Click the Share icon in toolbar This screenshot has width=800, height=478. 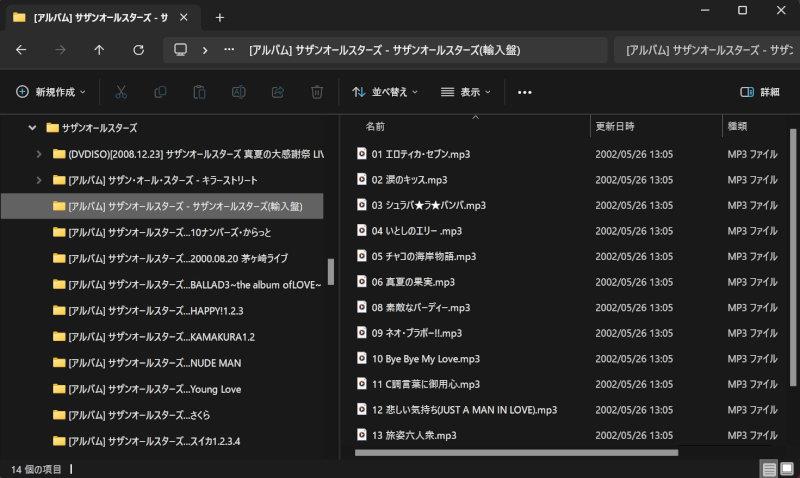click(278, 92)
